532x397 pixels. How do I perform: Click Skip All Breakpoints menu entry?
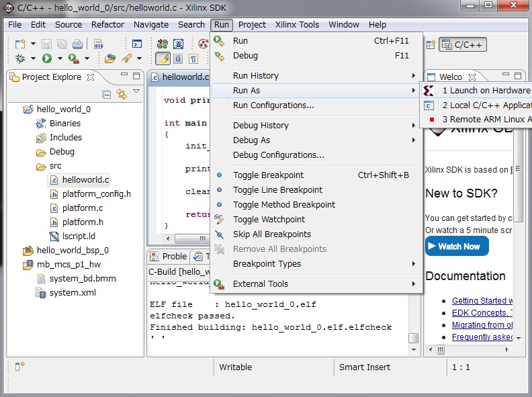click(316, 234)
